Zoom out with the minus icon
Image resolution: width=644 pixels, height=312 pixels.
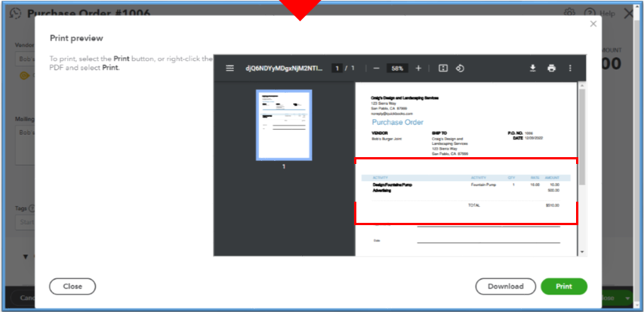point(376,68)
